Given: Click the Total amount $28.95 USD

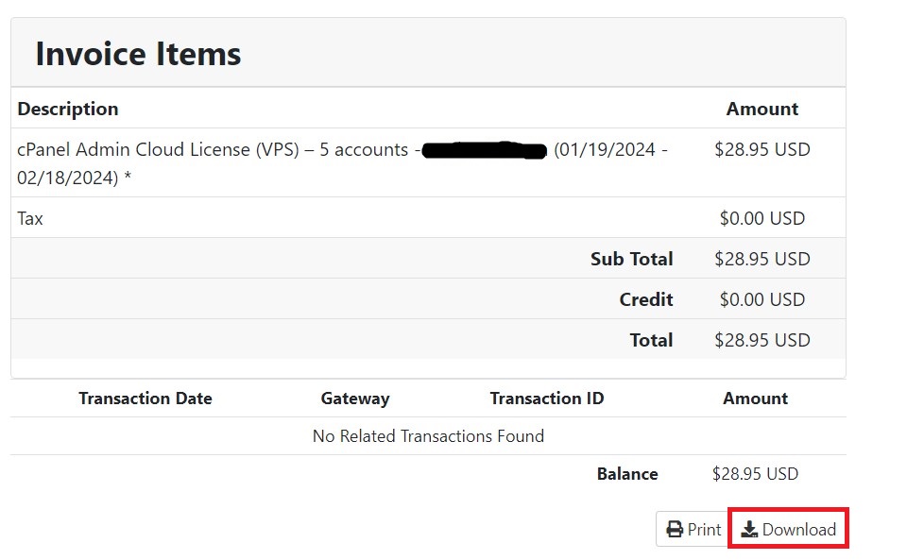Looking at the screenshot, I should 761,340.
